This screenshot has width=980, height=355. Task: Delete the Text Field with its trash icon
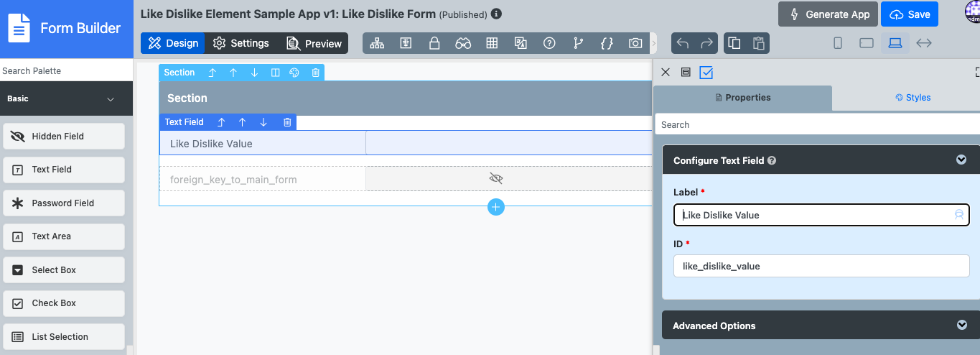click(x=287, y=122)
